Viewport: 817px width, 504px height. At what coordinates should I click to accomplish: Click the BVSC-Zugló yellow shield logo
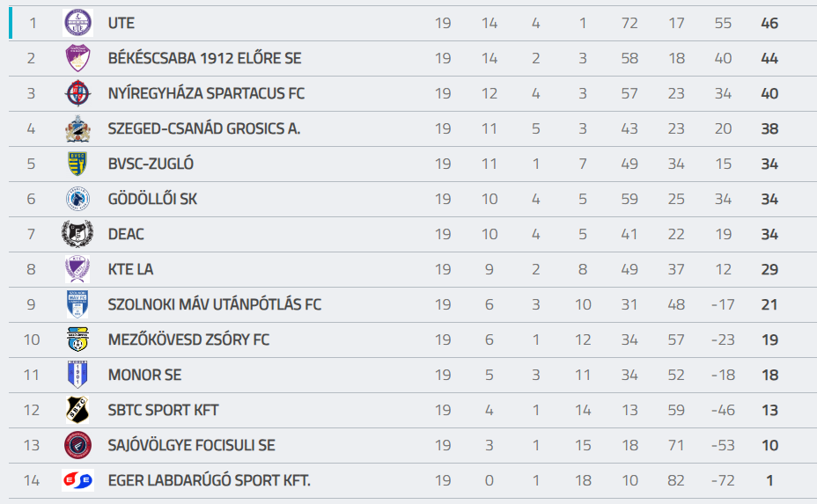click(x=77, y=164)
